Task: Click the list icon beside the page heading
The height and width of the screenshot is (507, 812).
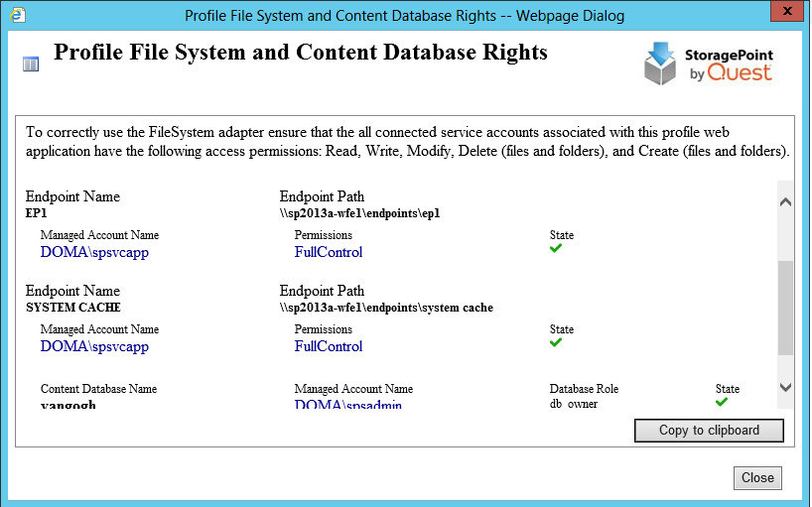Action: (31, 64)
